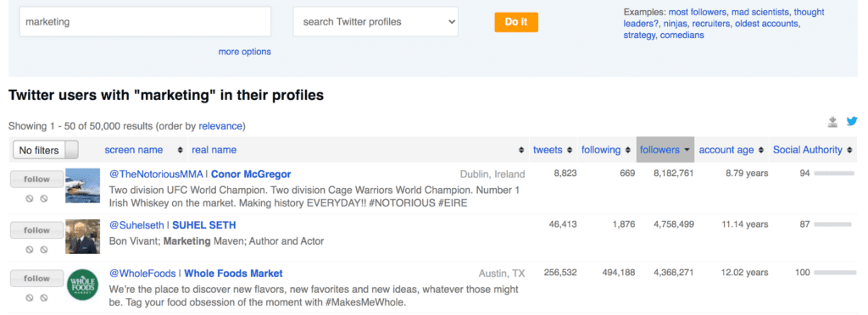Click the 8.79 years account age

[x=747, y=174]
